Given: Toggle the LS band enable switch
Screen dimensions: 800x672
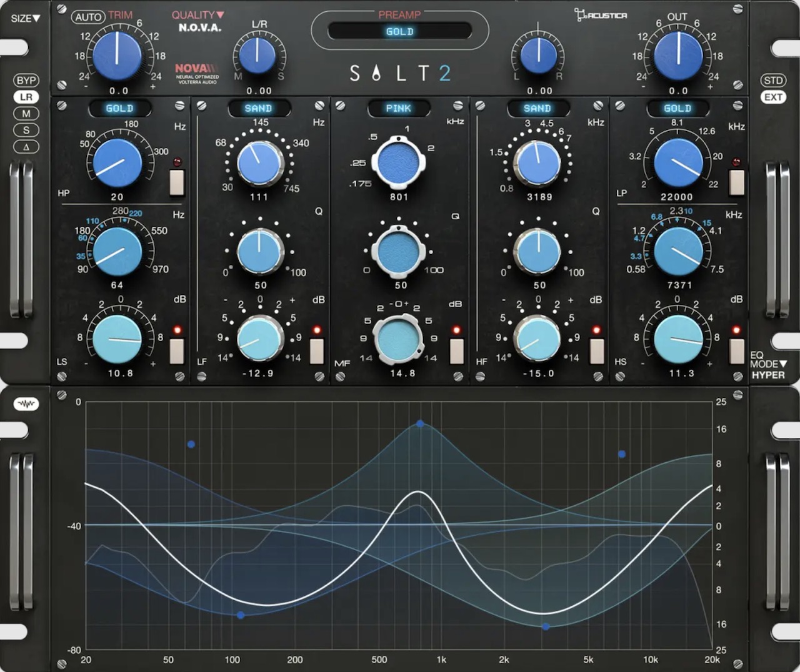Looking at the screenshot, I should point(177,350).
